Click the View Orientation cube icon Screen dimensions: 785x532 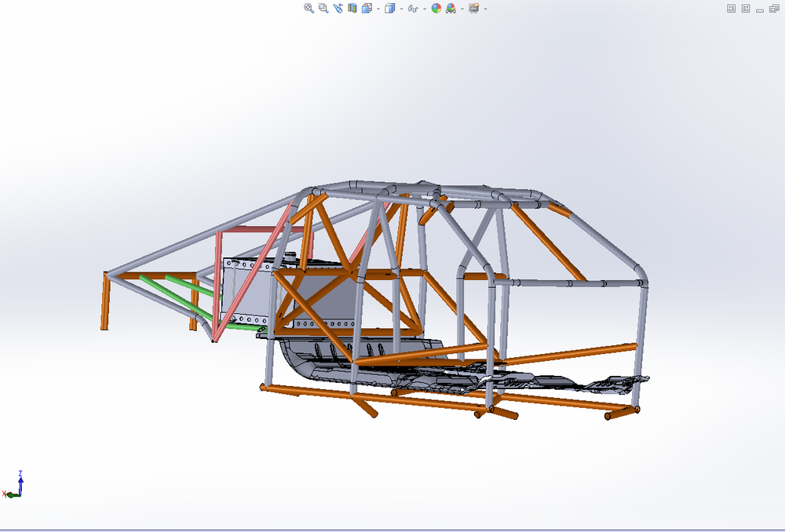pyautogui.click(x=366, y=8)
